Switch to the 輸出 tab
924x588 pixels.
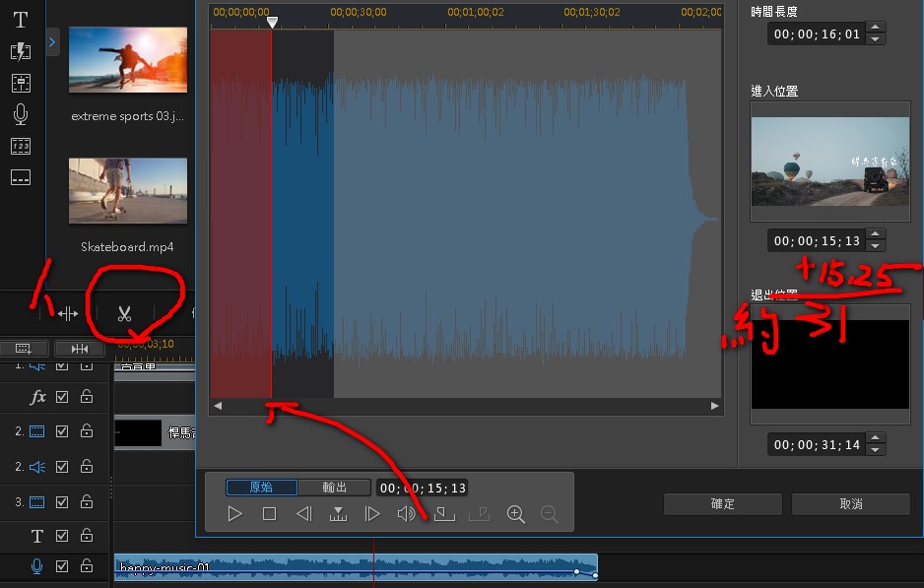click(x=334, y=488)
